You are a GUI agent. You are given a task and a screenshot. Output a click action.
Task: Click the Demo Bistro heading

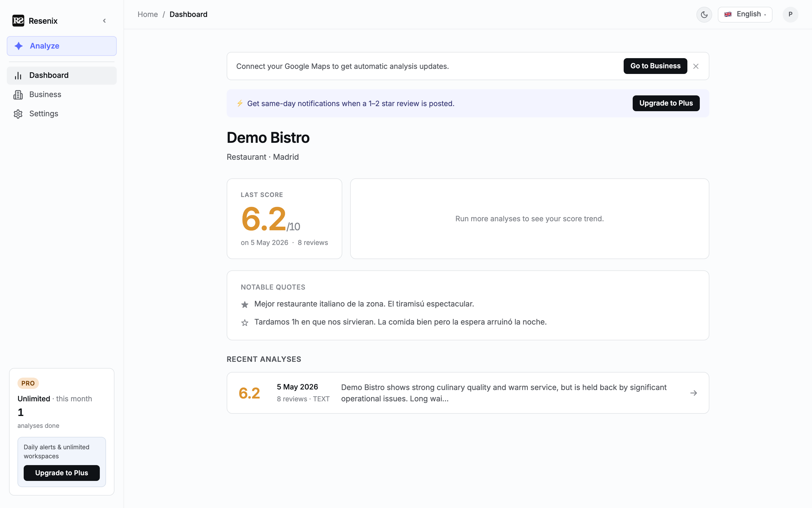tap(268, 138)
